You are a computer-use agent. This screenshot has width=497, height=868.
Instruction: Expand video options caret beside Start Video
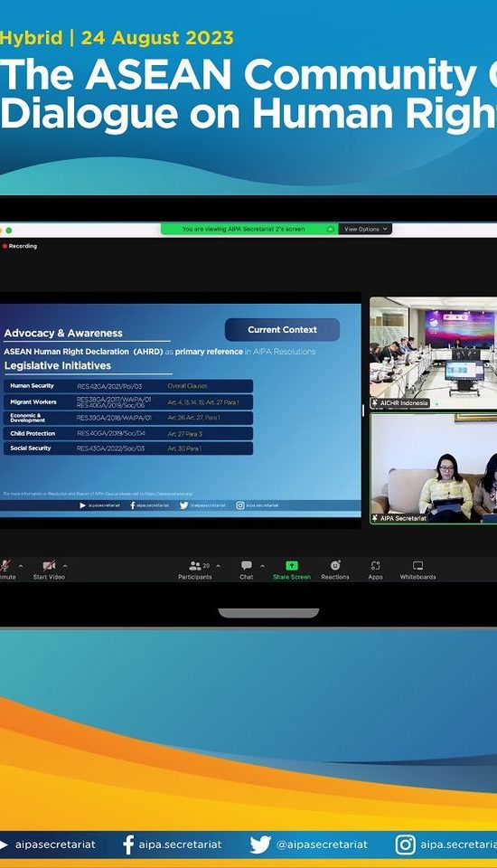pyautogui.click(x=65, y=566)
